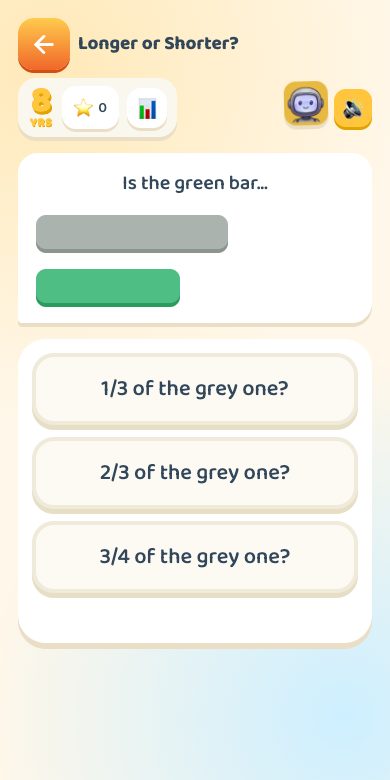Image resolution: width=390 pixels, height=780 pixels.
Task: Tap the 8 YRS age badge
Action: coord(41,108)
